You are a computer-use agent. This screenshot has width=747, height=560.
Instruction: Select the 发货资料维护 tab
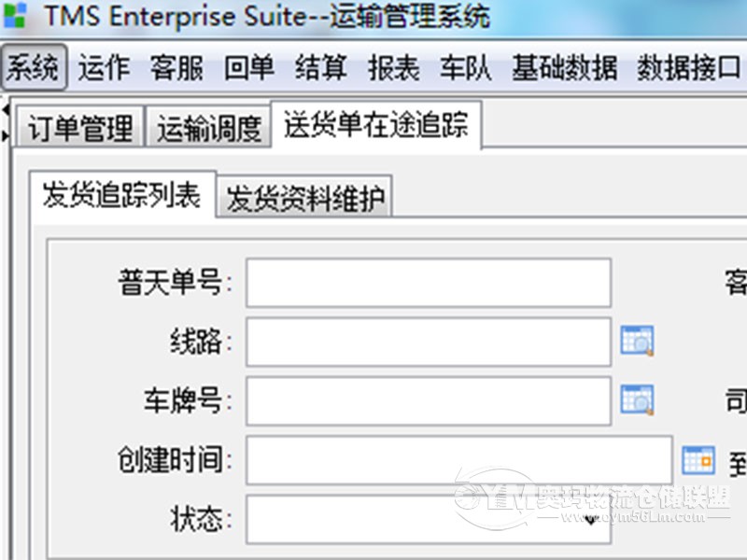tap(305, 197)
